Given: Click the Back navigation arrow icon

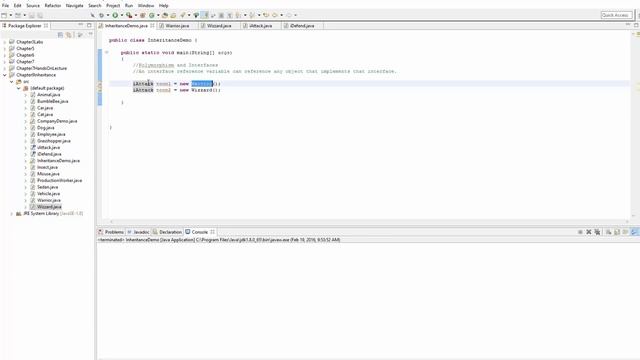Looking at the screenshot, I should pyautogui.click(x=275, y=15).
